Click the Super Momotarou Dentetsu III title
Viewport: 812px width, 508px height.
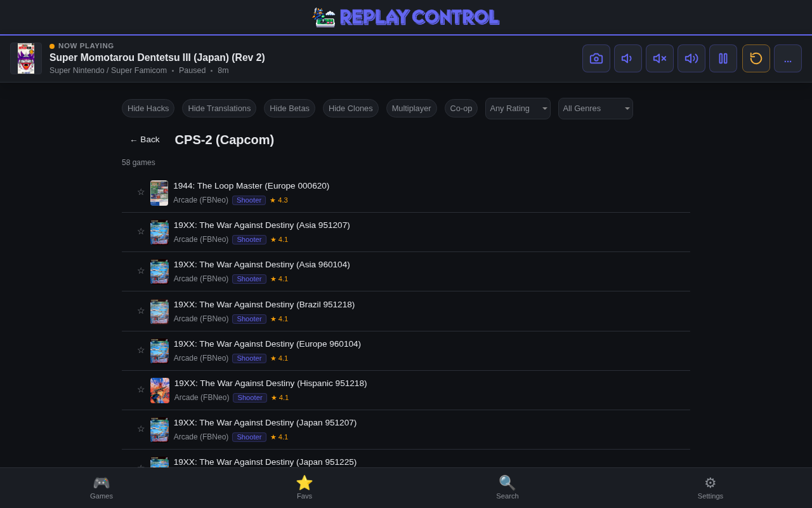click(157, 58)
